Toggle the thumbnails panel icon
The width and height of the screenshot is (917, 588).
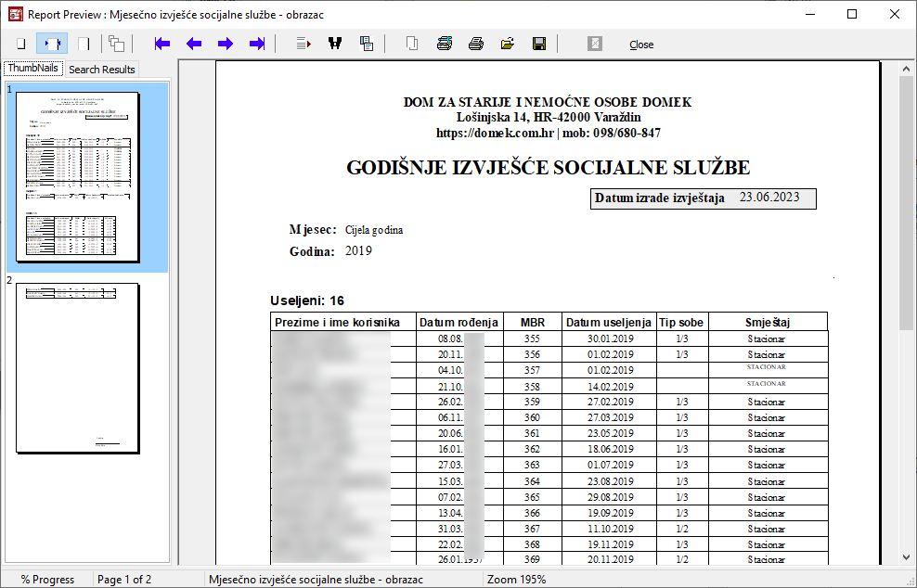point(116,44)
